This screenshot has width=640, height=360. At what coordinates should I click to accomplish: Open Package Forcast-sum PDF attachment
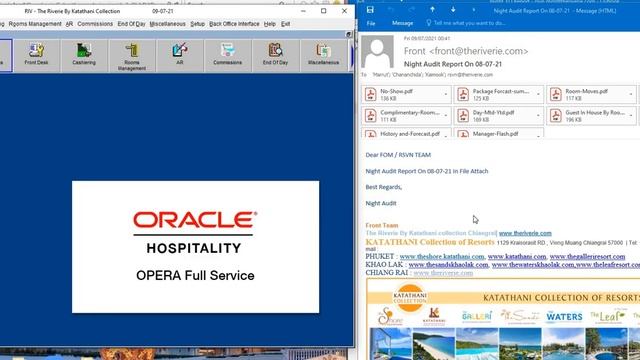point(494,94)
